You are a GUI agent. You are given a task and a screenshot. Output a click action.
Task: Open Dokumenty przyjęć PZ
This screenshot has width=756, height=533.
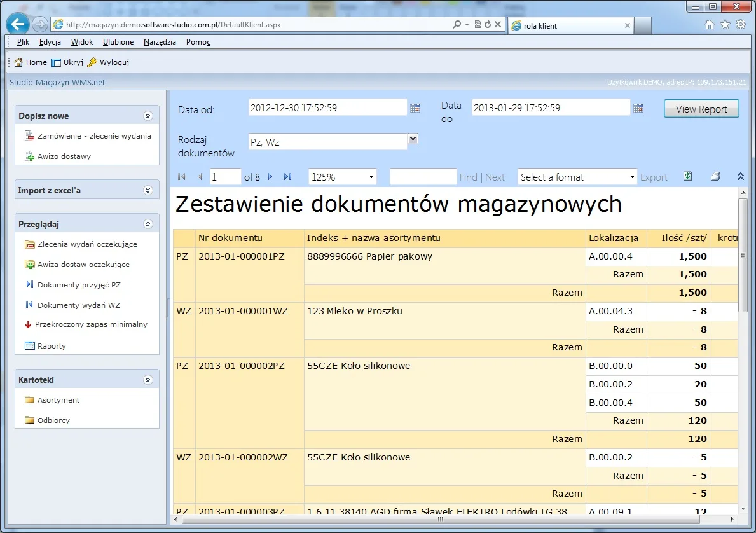point(73,284)
